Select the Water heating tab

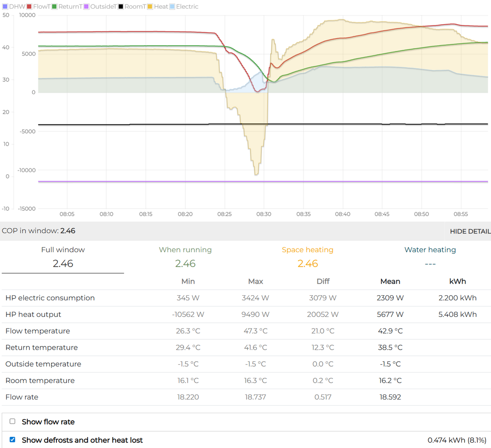point(430,257)
